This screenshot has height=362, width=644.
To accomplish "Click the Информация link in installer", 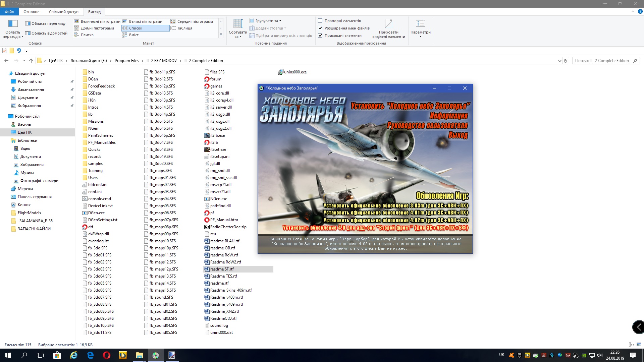I will tap(448, 116).
